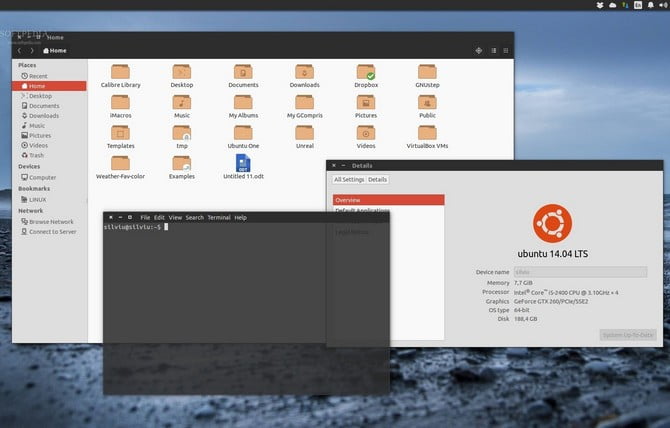Switch Files to grid view
Image resolution: width=670 pixels, height=428 pixels.
[506, 50]
